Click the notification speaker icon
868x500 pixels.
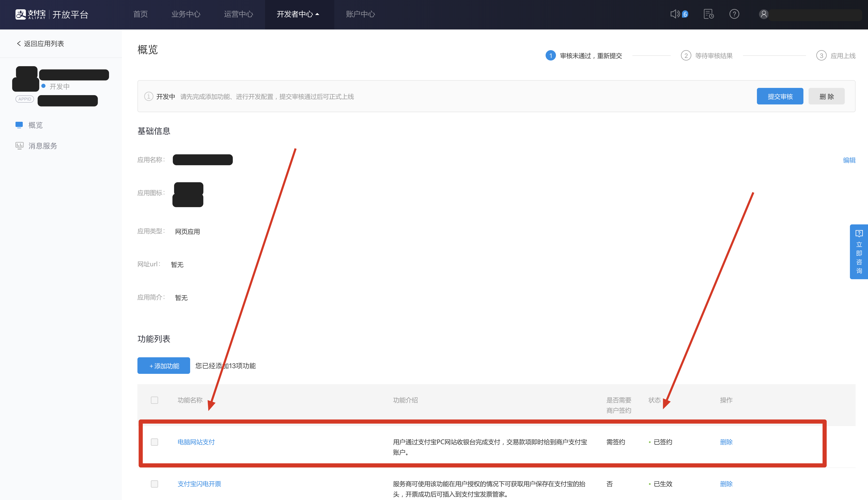pos(675,14)
